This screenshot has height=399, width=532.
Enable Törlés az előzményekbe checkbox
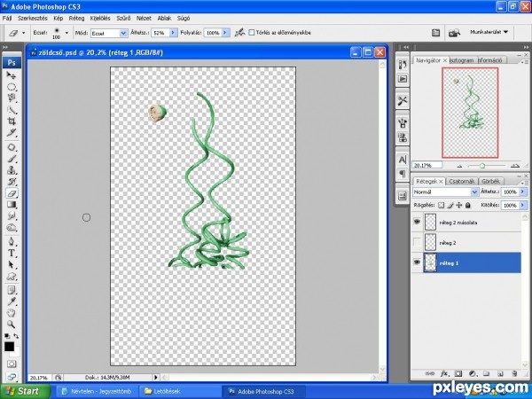click(x=252, y=33)
